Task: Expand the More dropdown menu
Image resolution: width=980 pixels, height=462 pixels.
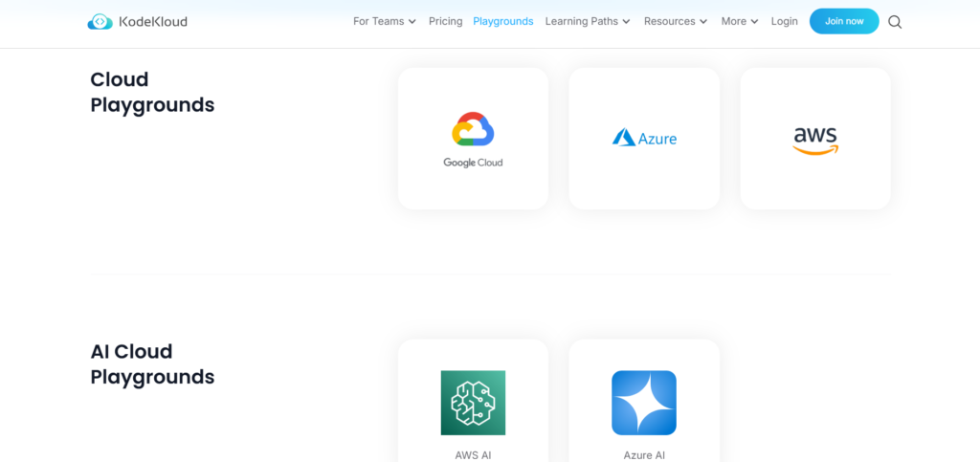Action: [740, 21]
